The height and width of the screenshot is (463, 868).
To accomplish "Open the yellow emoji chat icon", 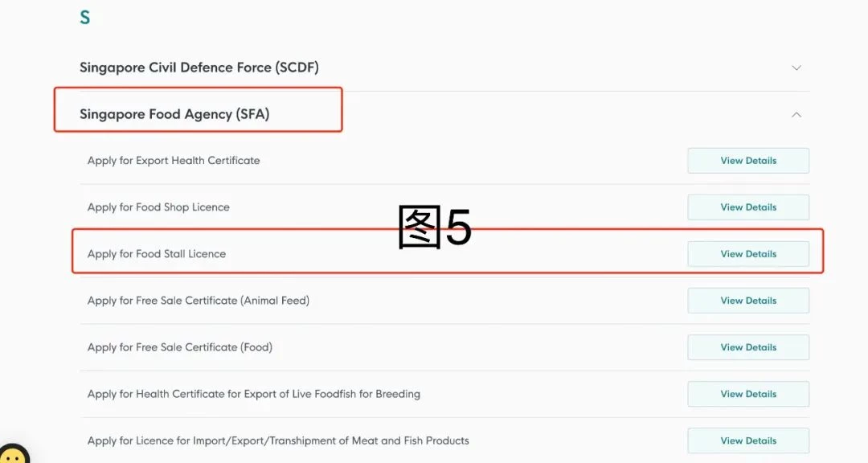I will click(x=14, y=454).
